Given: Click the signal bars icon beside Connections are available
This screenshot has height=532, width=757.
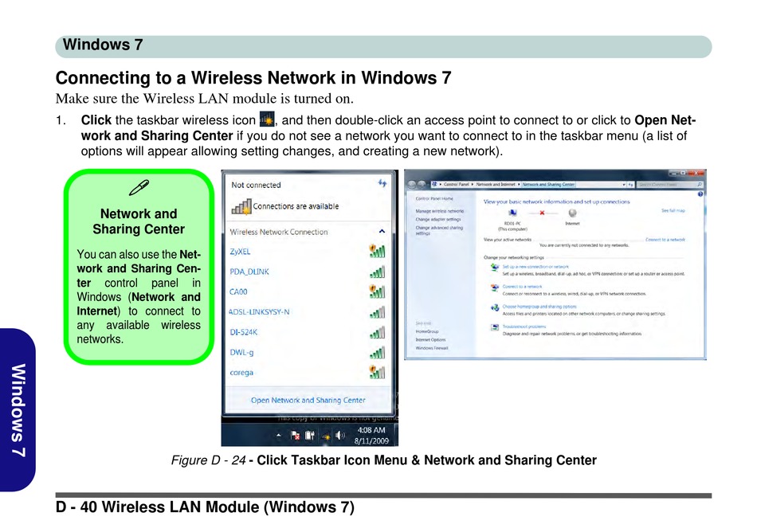Looking at the screenshot, I should tap(241, 207).
